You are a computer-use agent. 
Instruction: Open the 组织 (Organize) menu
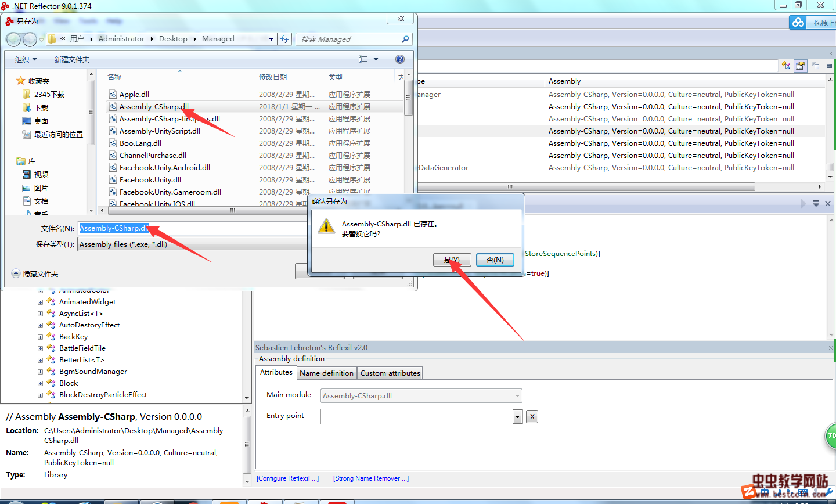26,59
